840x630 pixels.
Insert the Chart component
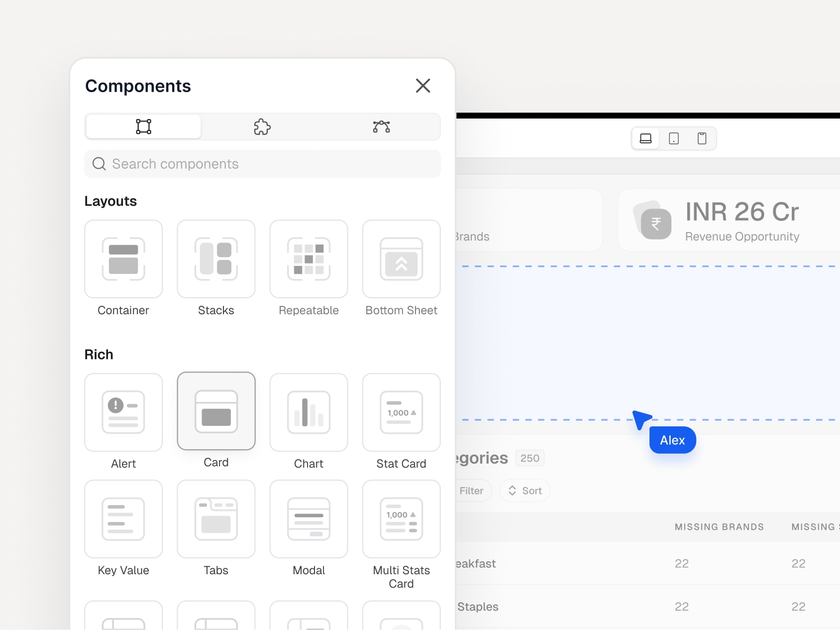click(x=309, y=412)
